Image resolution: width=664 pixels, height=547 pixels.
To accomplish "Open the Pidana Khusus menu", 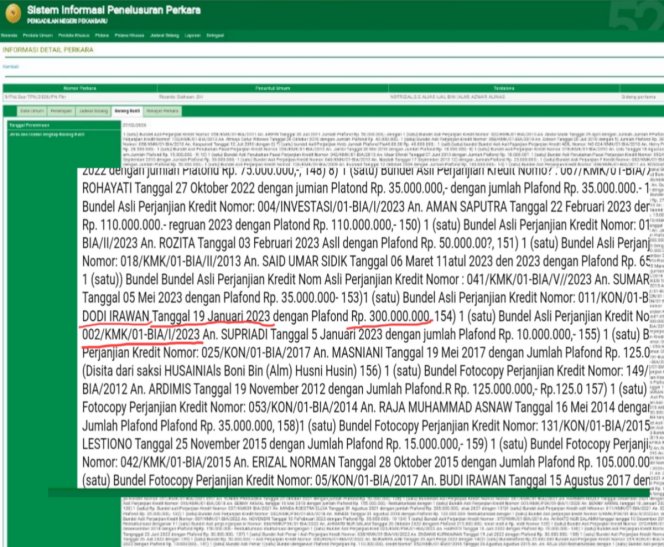I will tap(129, 33).
